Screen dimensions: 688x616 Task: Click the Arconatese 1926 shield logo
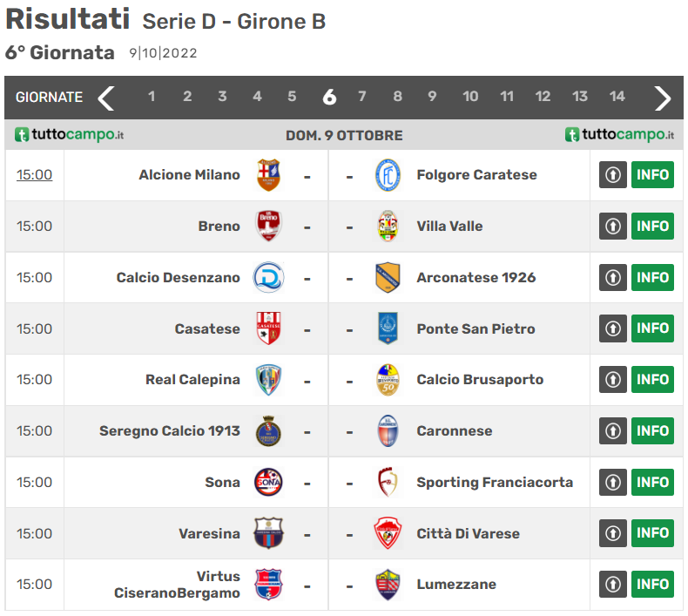(388, 278)
